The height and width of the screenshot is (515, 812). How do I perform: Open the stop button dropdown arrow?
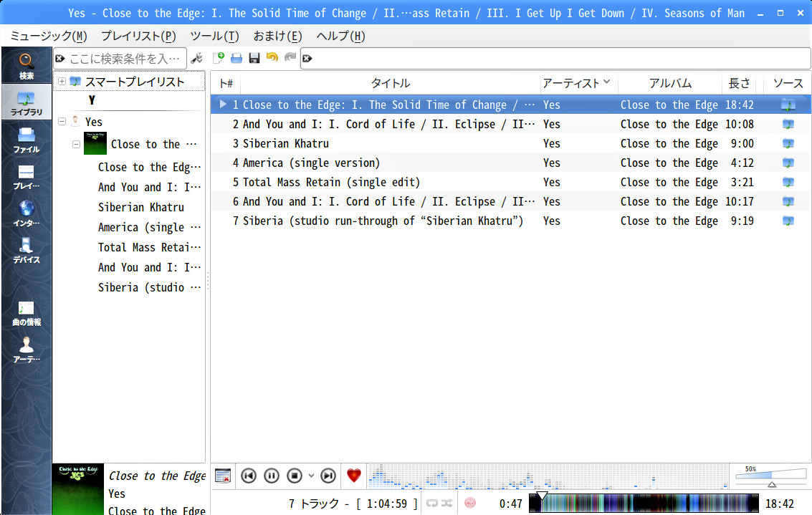(311, 476)
